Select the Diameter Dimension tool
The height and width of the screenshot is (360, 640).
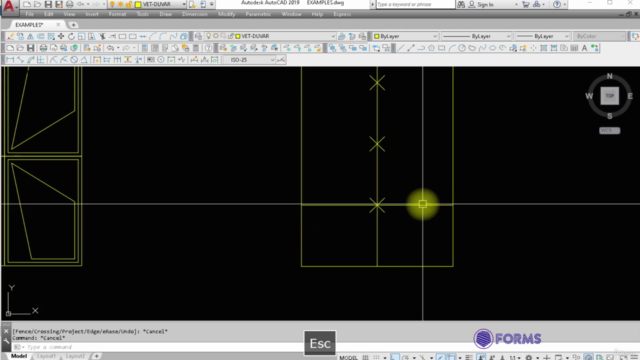pyautogui.click(x=74, y=60)
